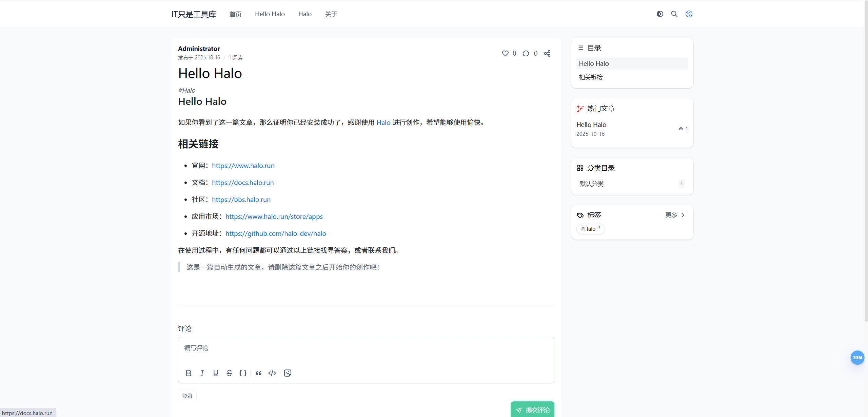This screenshot has width=868, height=417.
Task: Click the 编写评论 comment text field
Action: pos(366,348)
